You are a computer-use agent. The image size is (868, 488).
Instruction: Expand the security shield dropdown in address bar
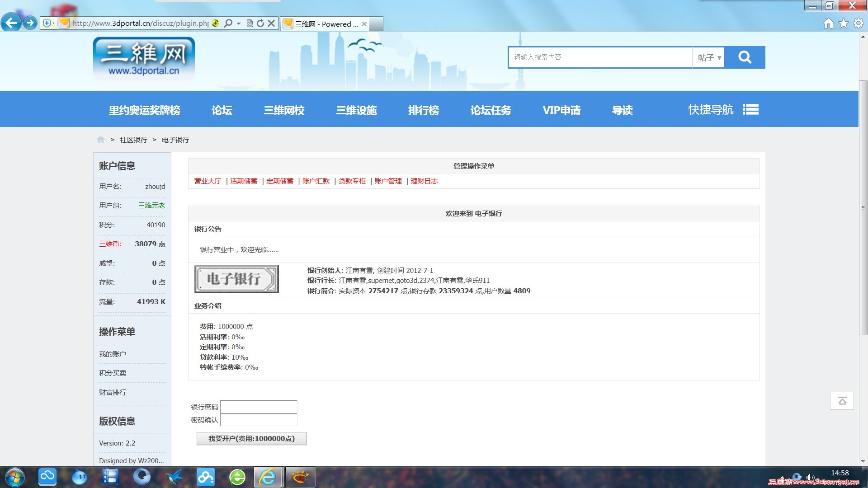(x=53, y=23)
